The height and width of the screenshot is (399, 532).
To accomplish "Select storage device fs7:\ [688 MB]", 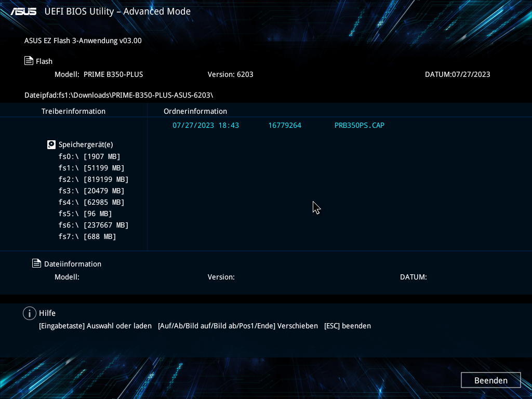I will pos(87,236).
